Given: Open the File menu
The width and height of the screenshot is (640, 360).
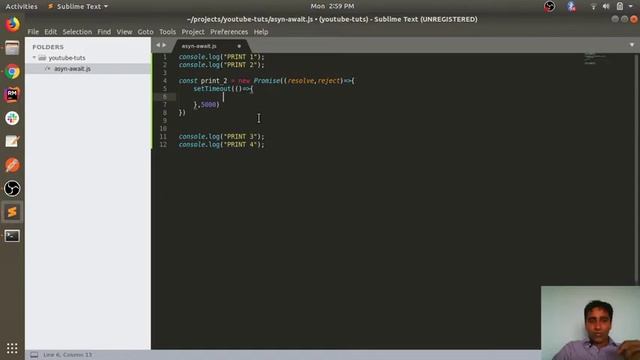Looking at the screenshot, I should click(33, 32).
